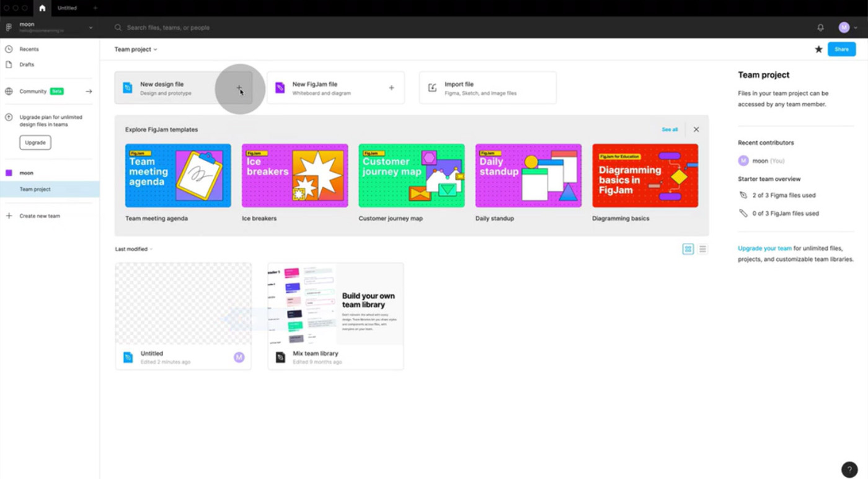Screen dimensions: 868x479
Task: Click the Daily standup label under its template
Action: click(x=494, y=219)
